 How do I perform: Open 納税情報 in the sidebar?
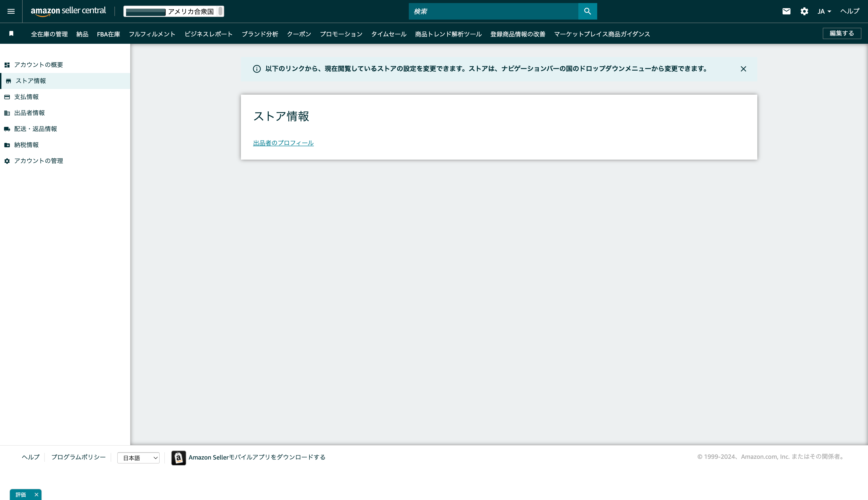pos(65,145)
